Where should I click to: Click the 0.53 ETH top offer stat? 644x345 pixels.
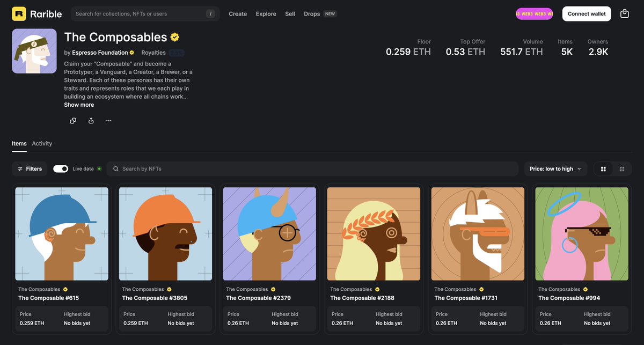point(465,52)
